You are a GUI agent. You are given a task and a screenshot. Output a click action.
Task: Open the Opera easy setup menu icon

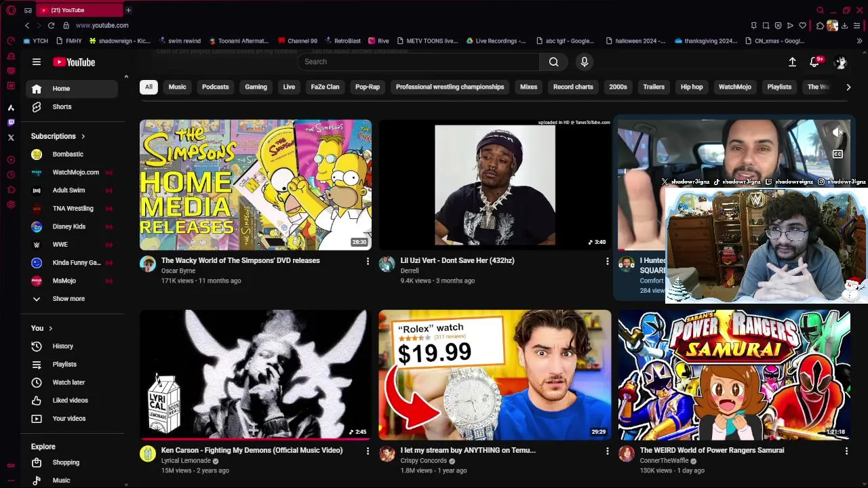pyautogui.click(x=857, y=26)
